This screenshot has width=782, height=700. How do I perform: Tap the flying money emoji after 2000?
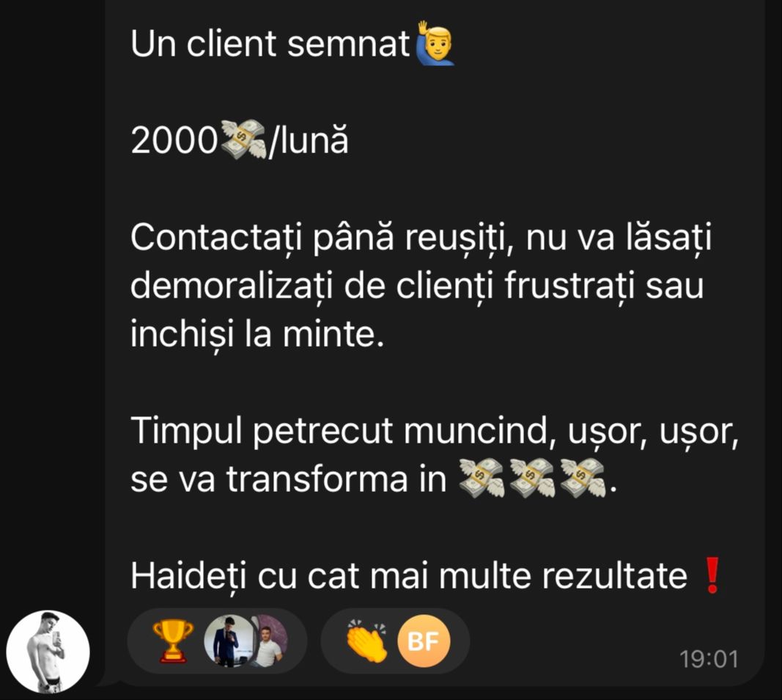pyautogui.click(x=243, y=140)
